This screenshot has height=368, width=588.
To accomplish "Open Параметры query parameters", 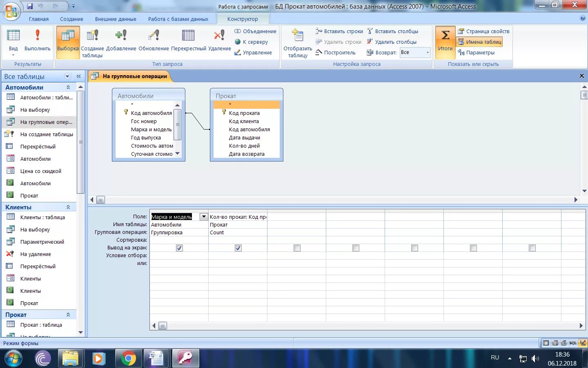I will (x=476, y=52).
